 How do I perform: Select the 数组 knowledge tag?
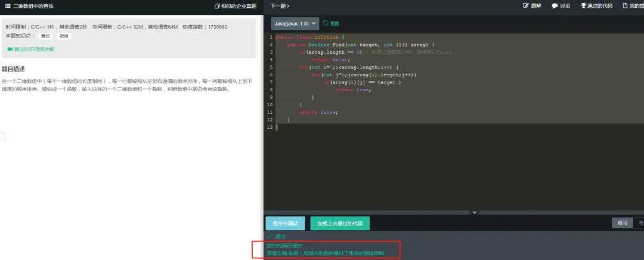tap(64, 36)
